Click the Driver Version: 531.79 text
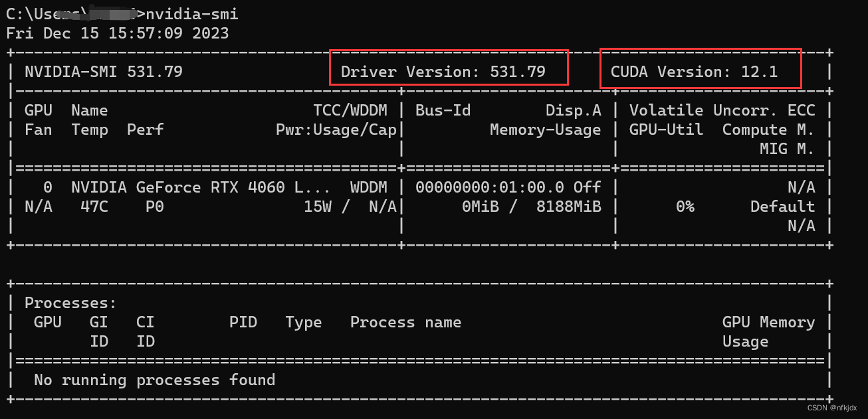Screen dimensions: 868x419 tap(443, 72)
